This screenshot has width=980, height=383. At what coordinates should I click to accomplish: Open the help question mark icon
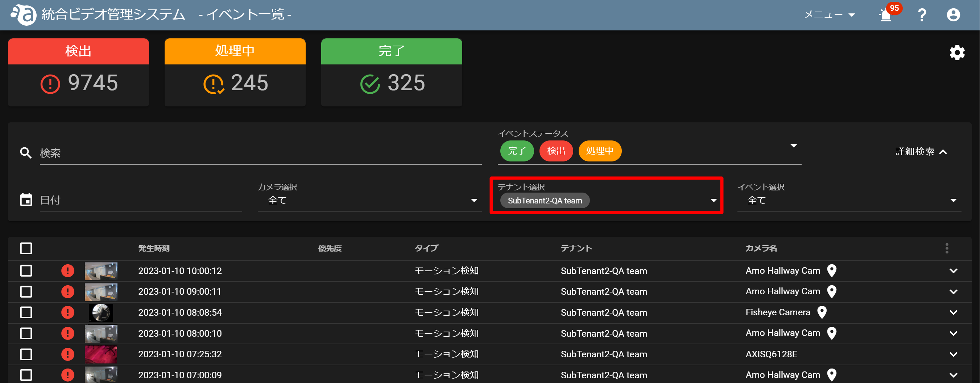coord(922,15)
